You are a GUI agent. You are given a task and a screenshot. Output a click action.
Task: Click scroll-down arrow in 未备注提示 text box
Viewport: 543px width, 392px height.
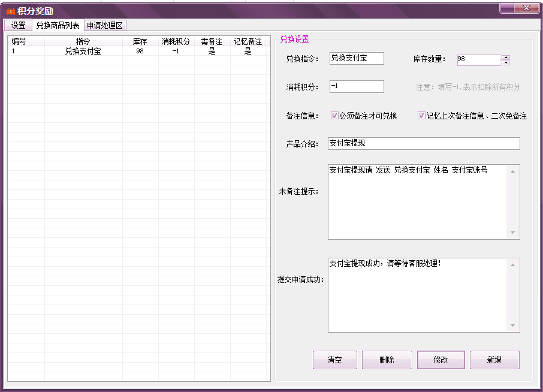(x=512, y=233)
